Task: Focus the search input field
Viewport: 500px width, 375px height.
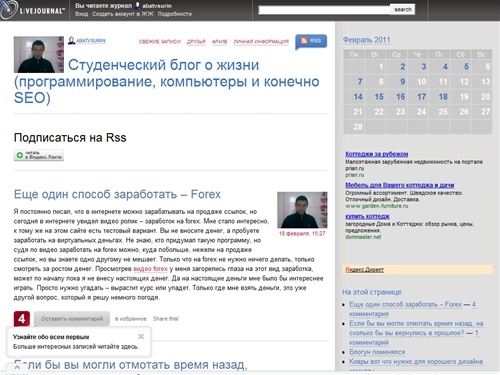Action: tap(324, 10)
